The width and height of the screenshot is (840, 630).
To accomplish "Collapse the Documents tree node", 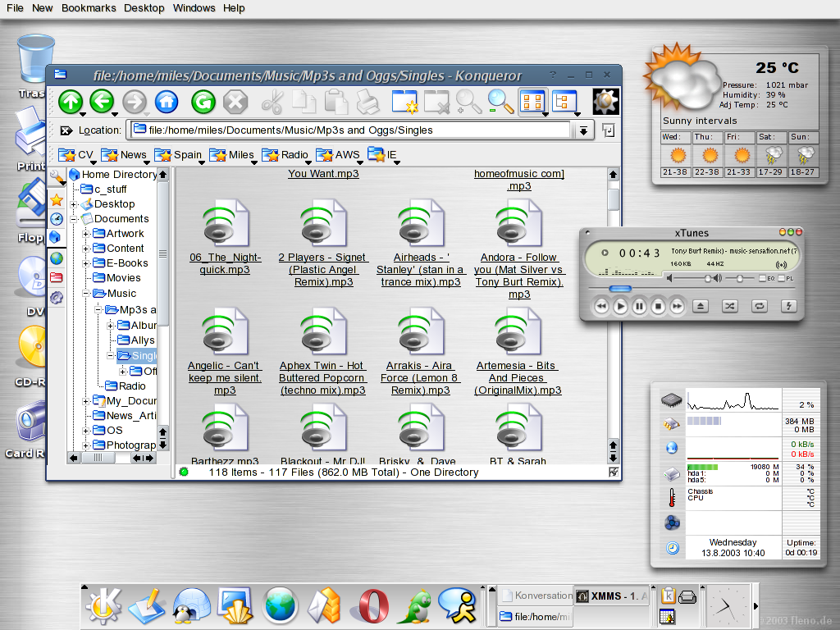I will click(74, 218).
